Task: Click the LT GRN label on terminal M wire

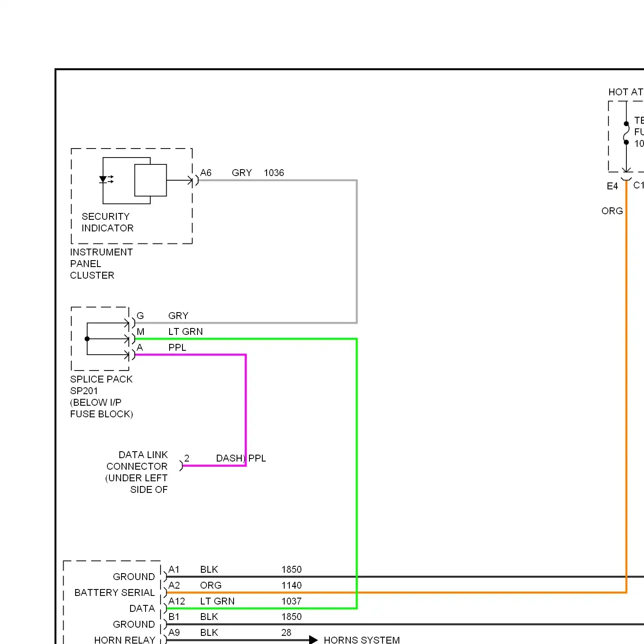Action: point(185,331)
